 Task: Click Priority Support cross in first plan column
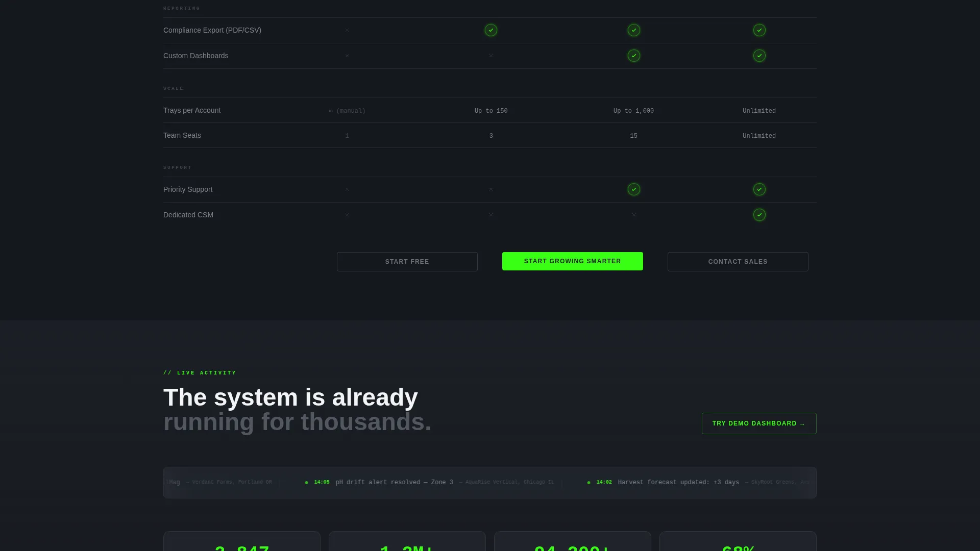[x=347, y=189]
